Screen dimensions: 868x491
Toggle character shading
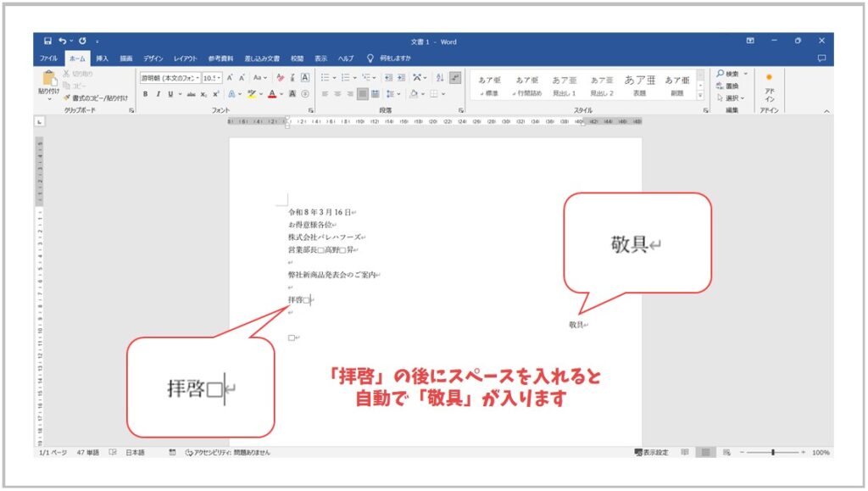point(292,94)
